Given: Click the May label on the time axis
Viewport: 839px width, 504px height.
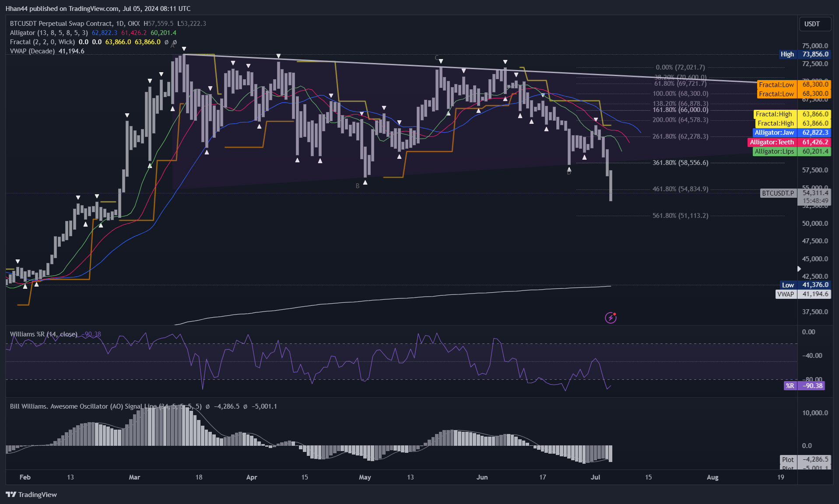Looking at the screenshot, I should point(365,477).
